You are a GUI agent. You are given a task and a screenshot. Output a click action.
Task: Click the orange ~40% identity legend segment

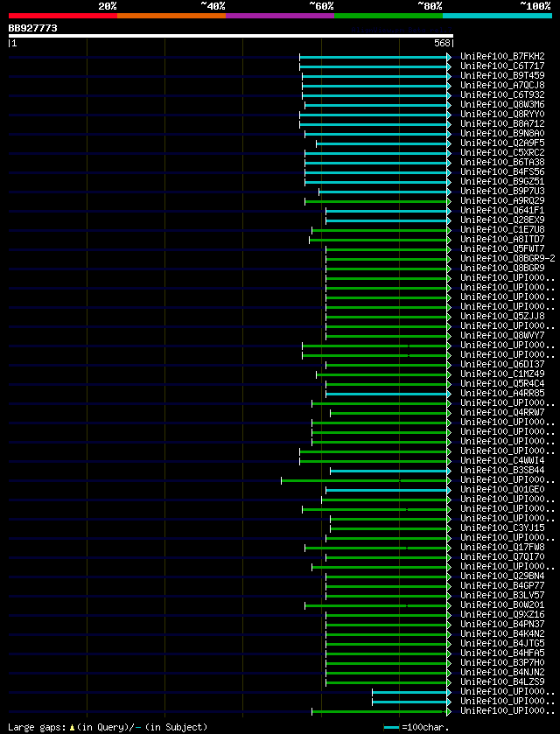coord(171,16)
